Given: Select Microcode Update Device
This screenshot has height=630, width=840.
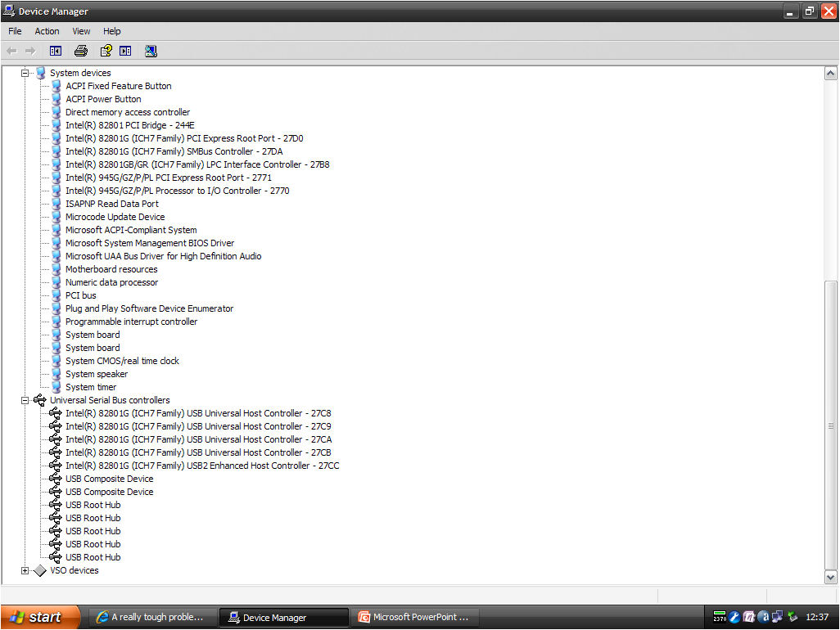Looking at the screenshot, I should pos(115,217).
